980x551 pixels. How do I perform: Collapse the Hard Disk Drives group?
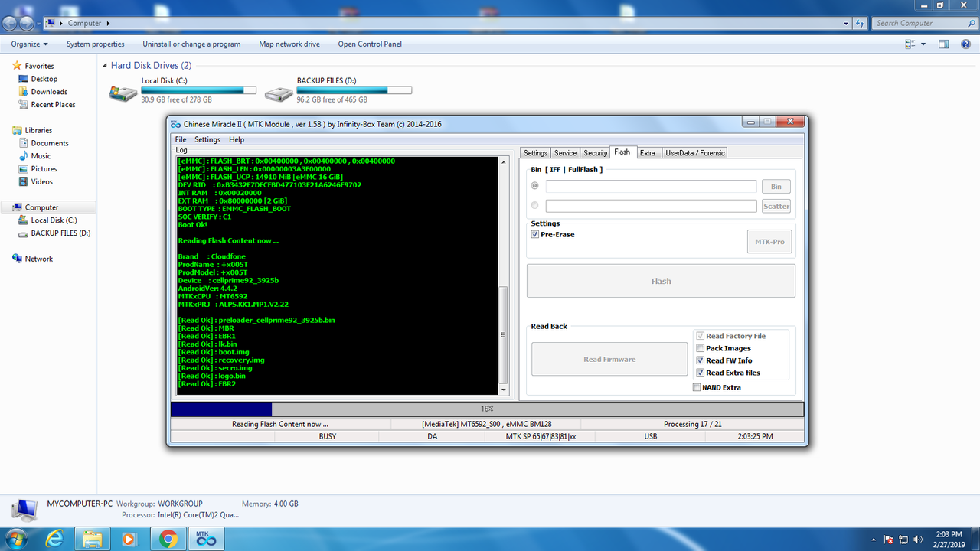(106, 66)
